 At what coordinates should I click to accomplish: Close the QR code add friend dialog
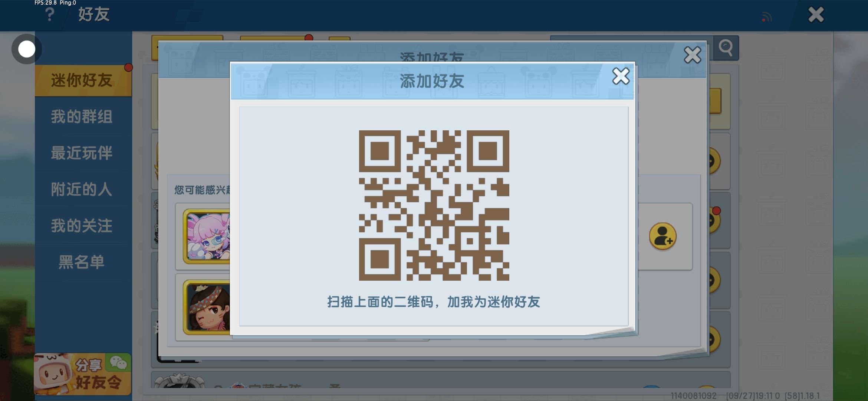pyautogui.click(x=621, y=76)
